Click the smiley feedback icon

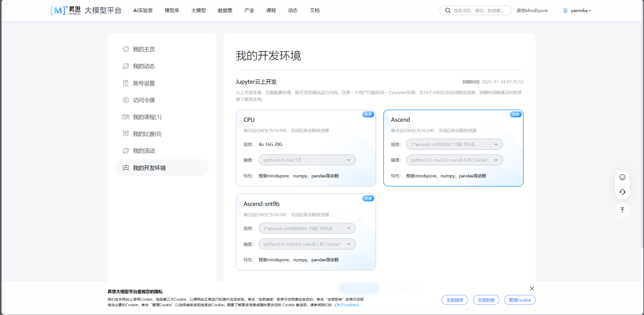tap(622, 177)
